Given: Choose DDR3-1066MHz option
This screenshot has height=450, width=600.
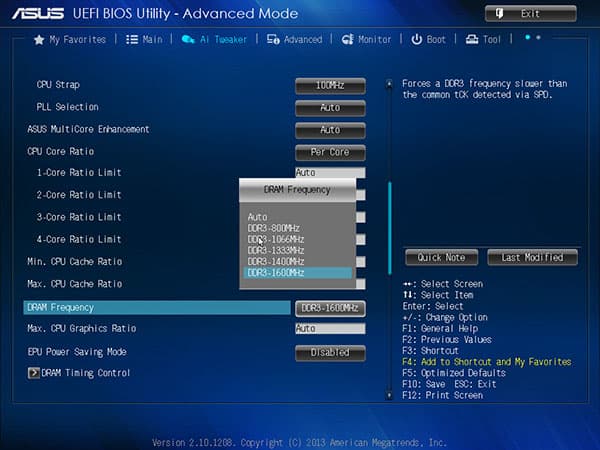Looking at the screenshot, I should click(276, 240).
